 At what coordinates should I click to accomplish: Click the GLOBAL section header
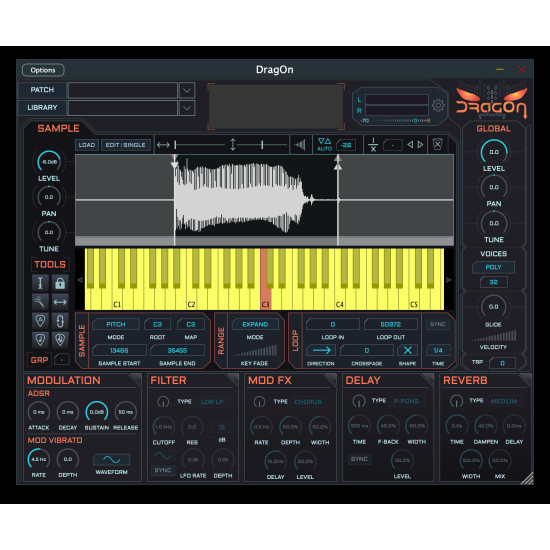493,128
